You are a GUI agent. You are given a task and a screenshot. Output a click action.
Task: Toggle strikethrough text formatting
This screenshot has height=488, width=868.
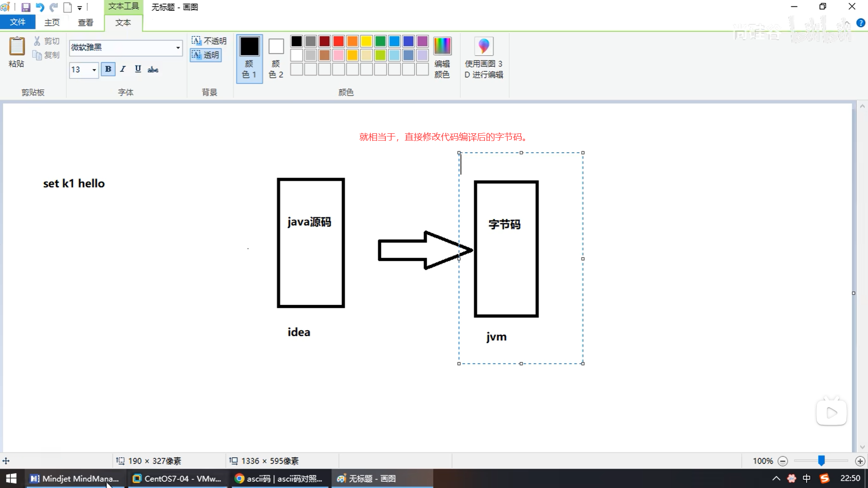coord(153,69)
